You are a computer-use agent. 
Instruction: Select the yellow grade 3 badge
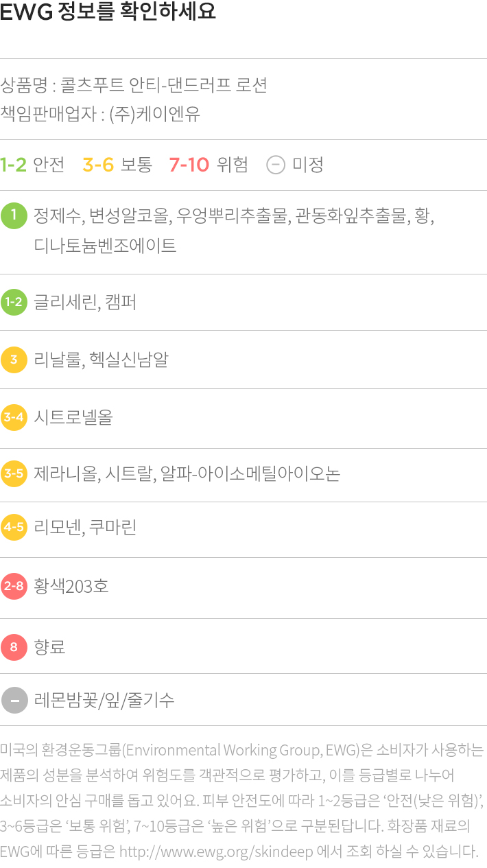tap(14, 360)
